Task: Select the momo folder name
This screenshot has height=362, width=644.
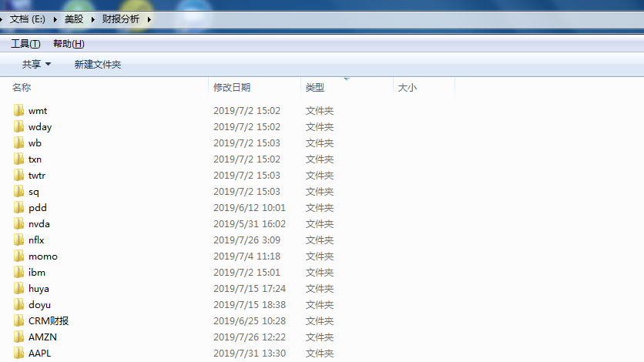Action: click(x=43, y=256)
